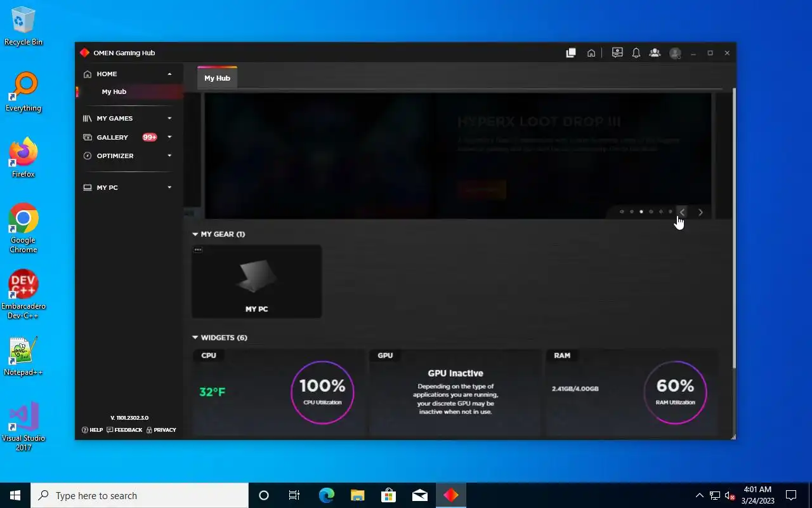Click the OMEN Gaming Hub taskbar icon
The image size is (812, 508).
[451, 495]
